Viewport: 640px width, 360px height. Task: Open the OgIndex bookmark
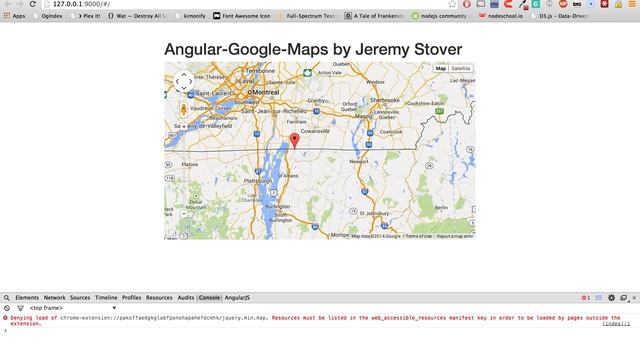[x=48, y=16]
